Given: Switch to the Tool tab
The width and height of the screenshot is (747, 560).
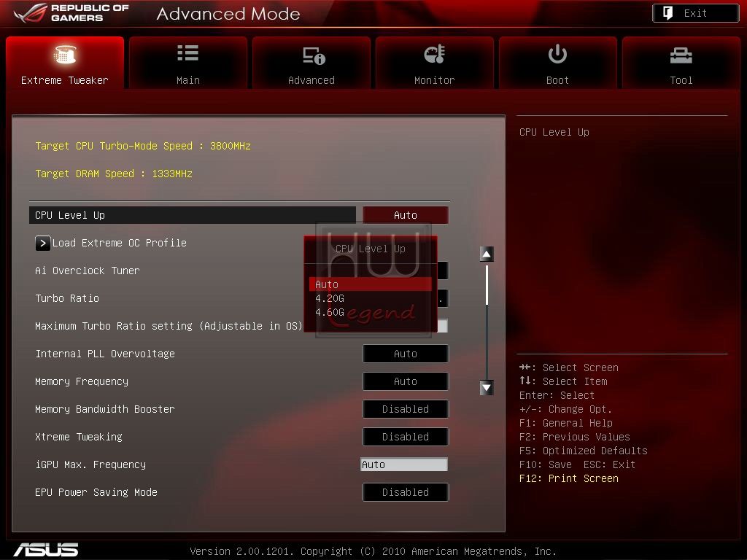Looking at the screenshot, I should pyautogui.click(x=681, y=63).
